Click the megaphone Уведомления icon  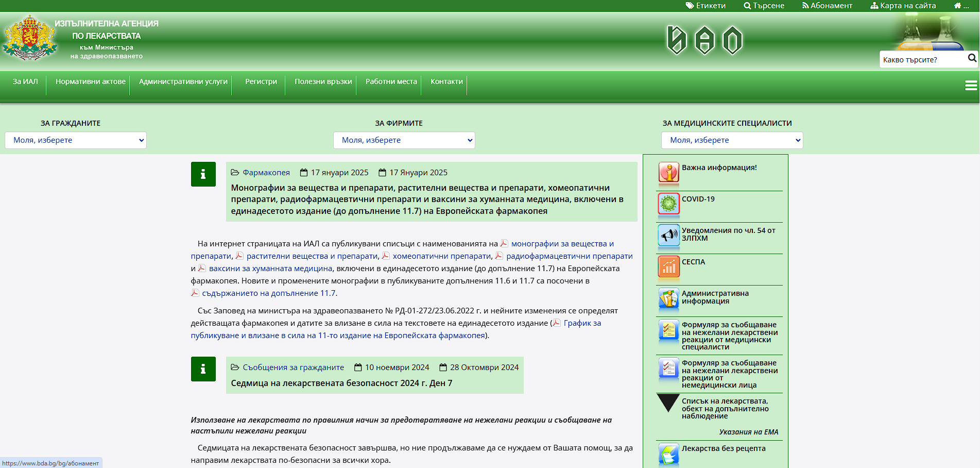(668, 236)
